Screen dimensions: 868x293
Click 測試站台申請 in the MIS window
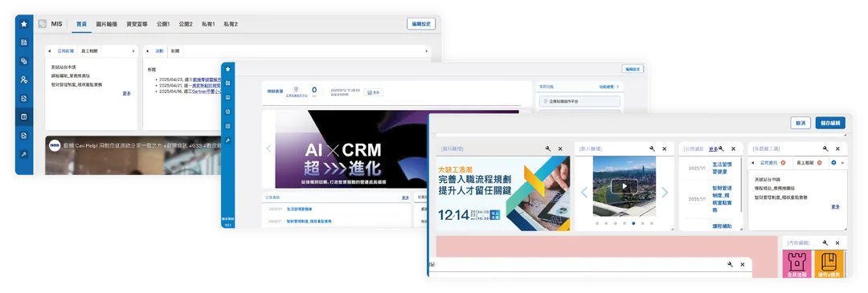64,67
